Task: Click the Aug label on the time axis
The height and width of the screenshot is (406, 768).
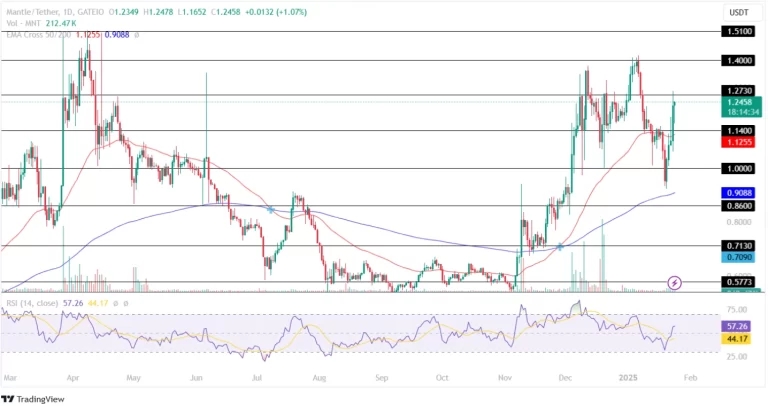Action: coord(319,378)
